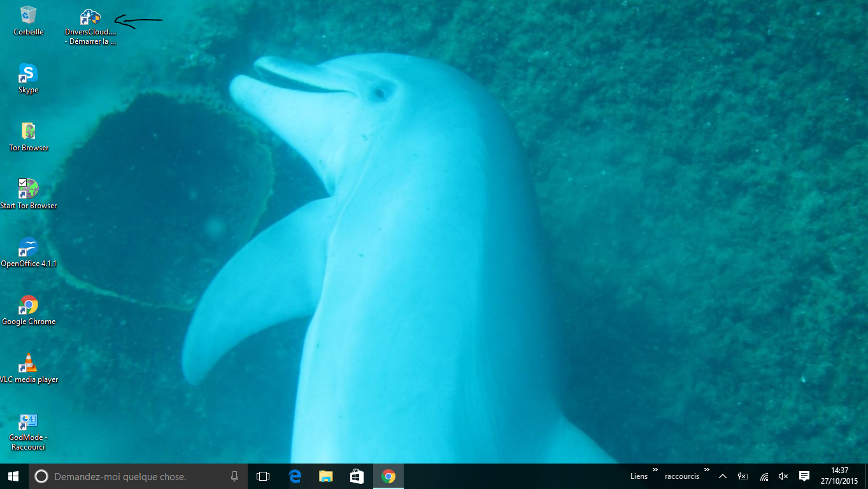Open File Explorer from taskbar
Image resolution: width=868 pixels, height=489 pixels.
point(325,476)
